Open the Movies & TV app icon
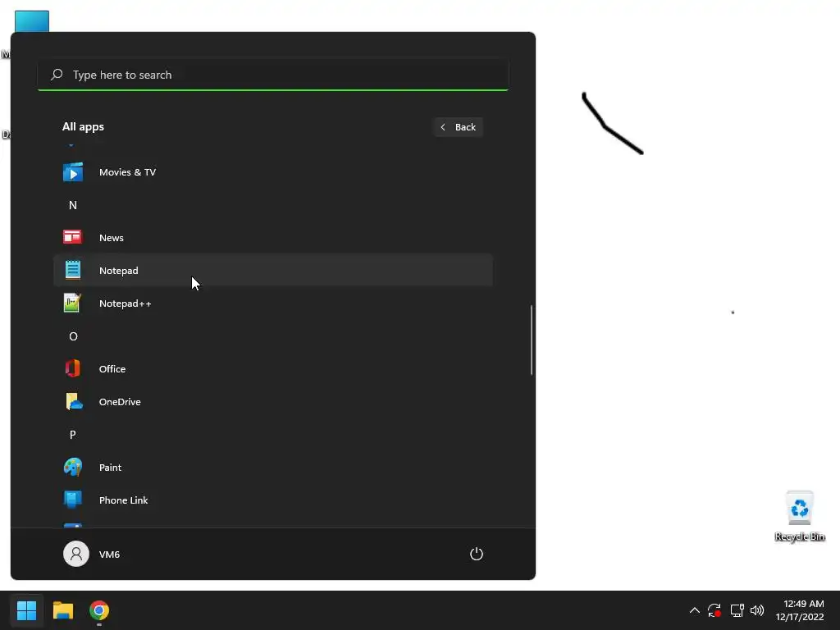 pos(73,172)
